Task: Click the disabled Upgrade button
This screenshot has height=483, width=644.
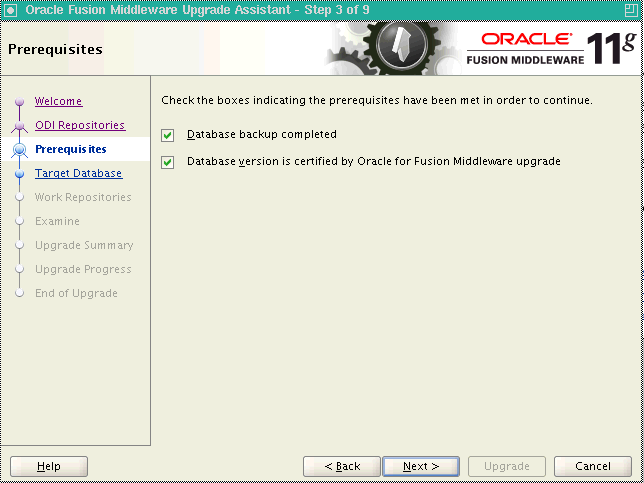Action: pyautogui.click(x=507, y=467)
